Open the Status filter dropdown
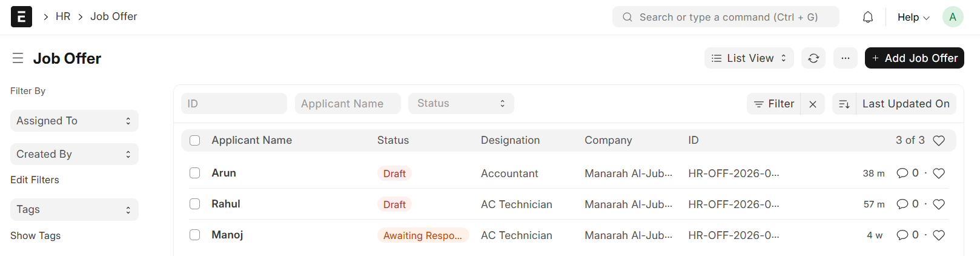980x256 pixels. [x=460, y=104]
